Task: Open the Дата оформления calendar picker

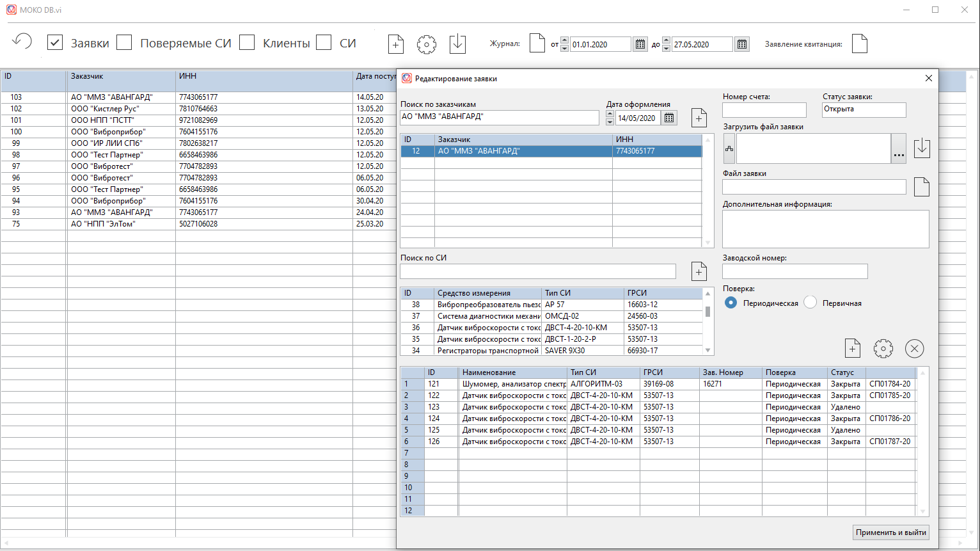Action: point(669,118)
